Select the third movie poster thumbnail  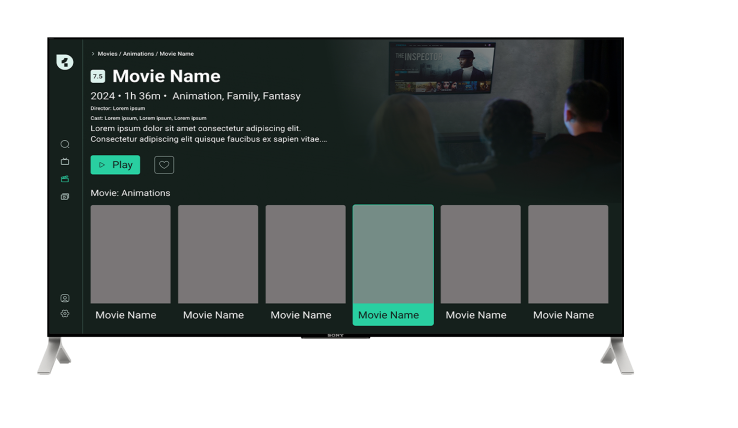[x=305, y=254]
